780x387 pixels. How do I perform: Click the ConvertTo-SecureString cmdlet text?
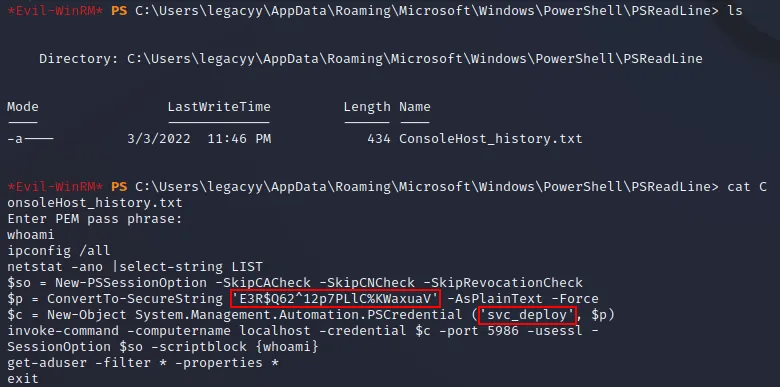point(135,298)
